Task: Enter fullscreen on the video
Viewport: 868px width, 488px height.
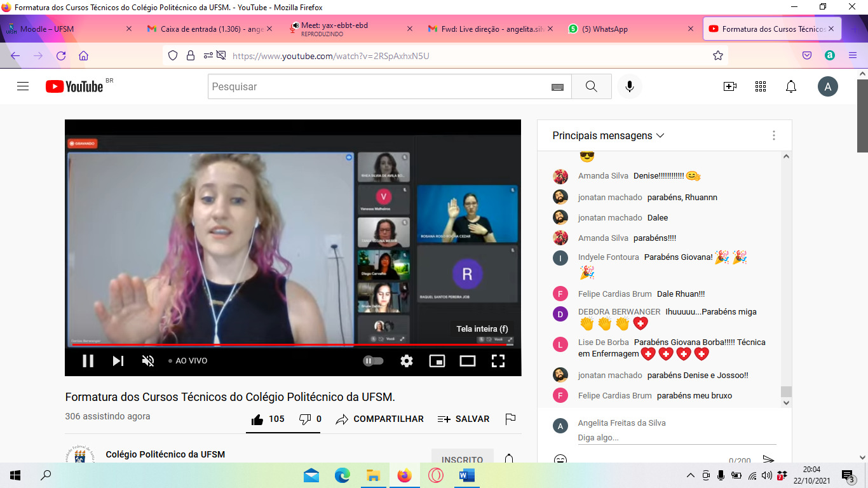Action: [x=498, y=361]
